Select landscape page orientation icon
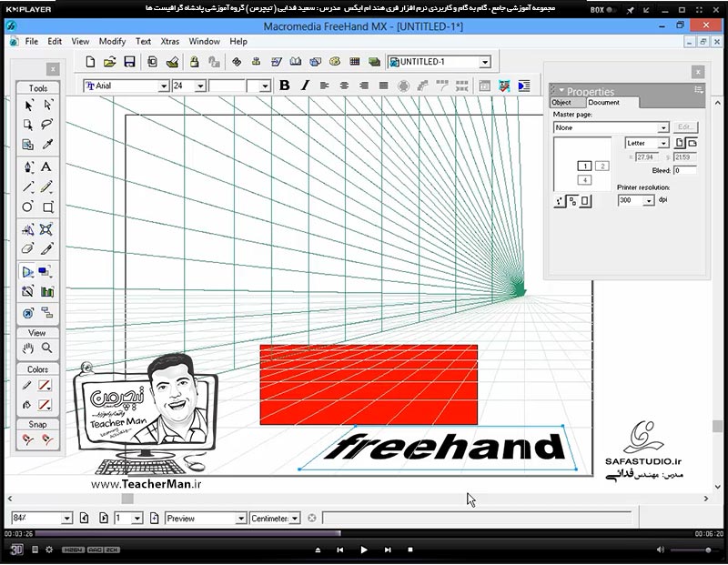728x565 pixels. 692,143
